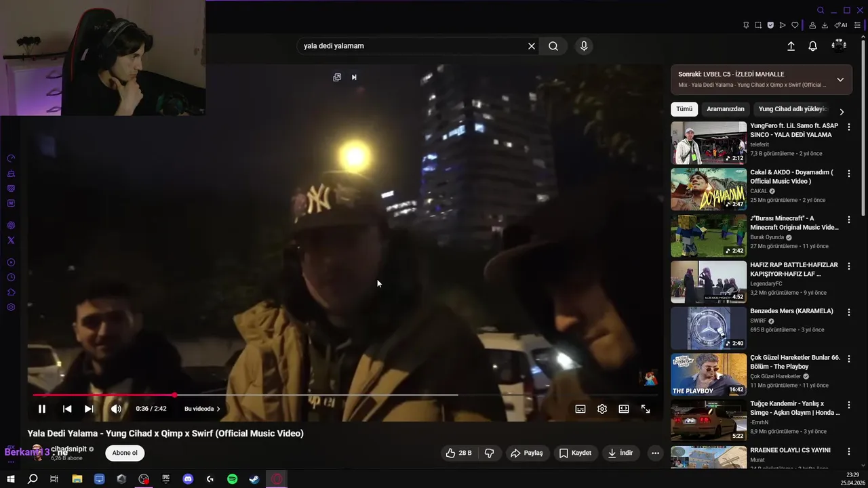Open options for 'Benzedes Mers (KARAMELA)'

coord(849,312)
